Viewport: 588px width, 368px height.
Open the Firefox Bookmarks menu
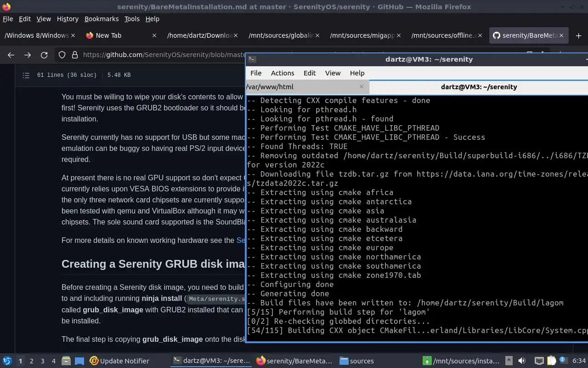102,19
